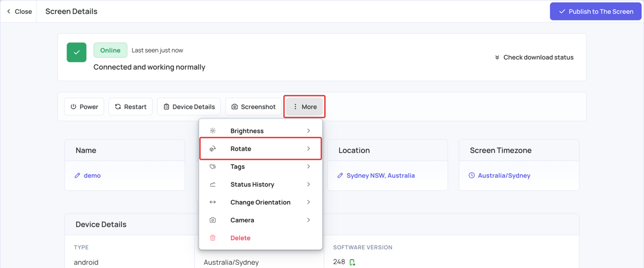The image size is (644, 268).
Task: Click software version value 248
Action: coord(339,262)
